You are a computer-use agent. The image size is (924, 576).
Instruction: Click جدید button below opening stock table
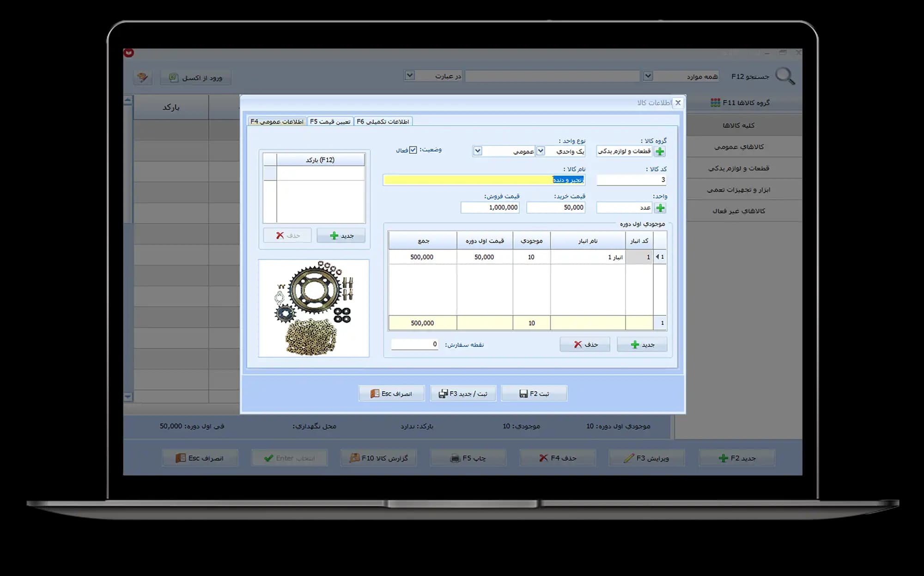[x=642, y=345]
